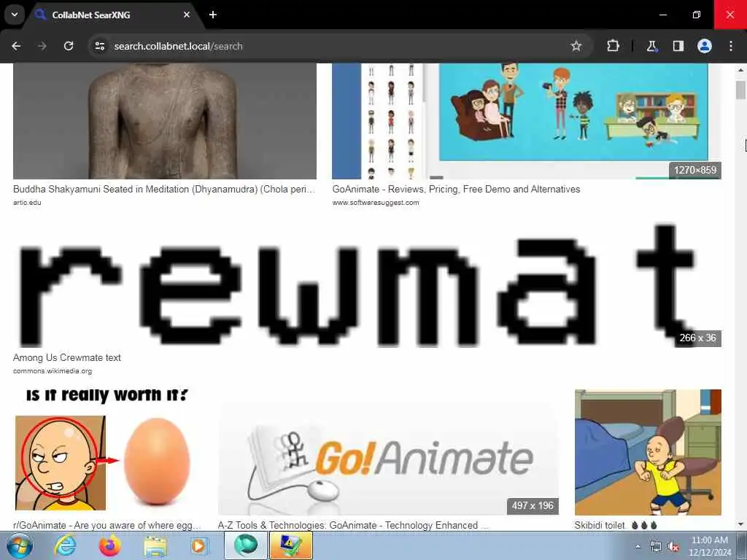The height and width of the screenshot is (560, 747).
Task: Open the egg meme image
Action: pyautogui.click(x=108, y=452)
